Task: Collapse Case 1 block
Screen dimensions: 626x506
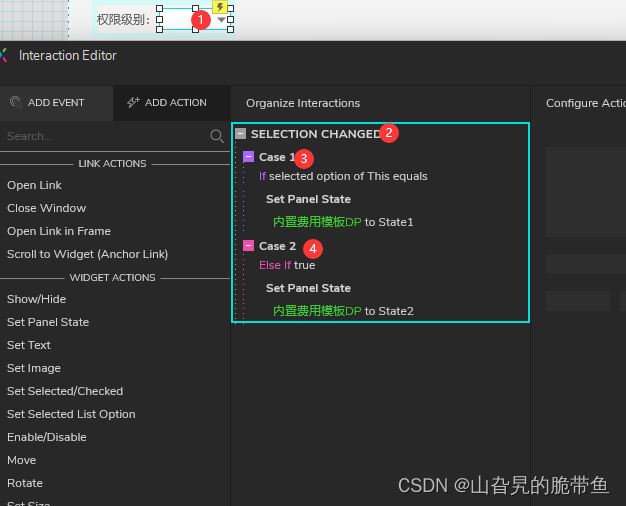Action: point(248,157)
